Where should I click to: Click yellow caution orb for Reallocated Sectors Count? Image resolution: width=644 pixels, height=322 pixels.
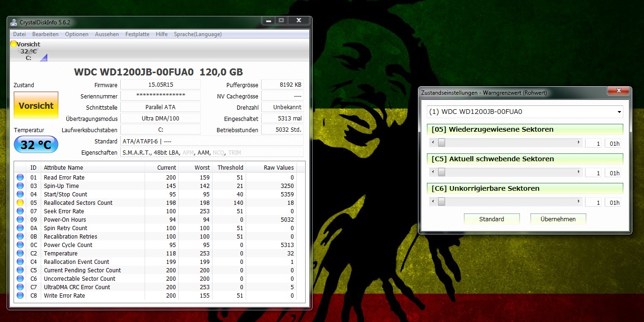pyautogui.click(x=20, y=202)
